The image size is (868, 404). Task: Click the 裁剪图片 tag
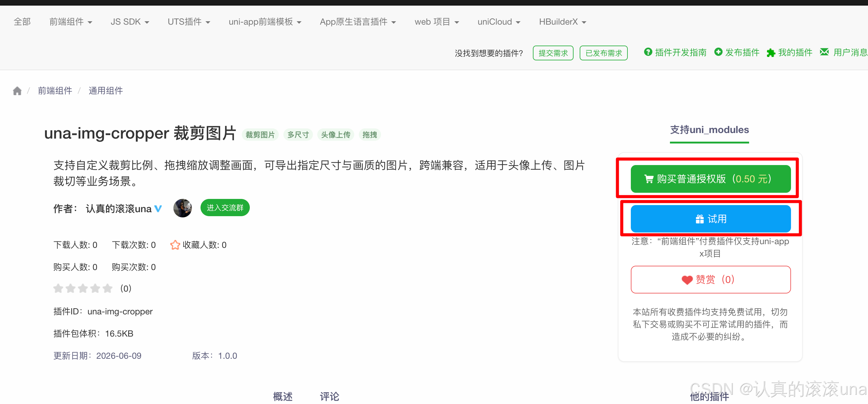pos(260,135)
